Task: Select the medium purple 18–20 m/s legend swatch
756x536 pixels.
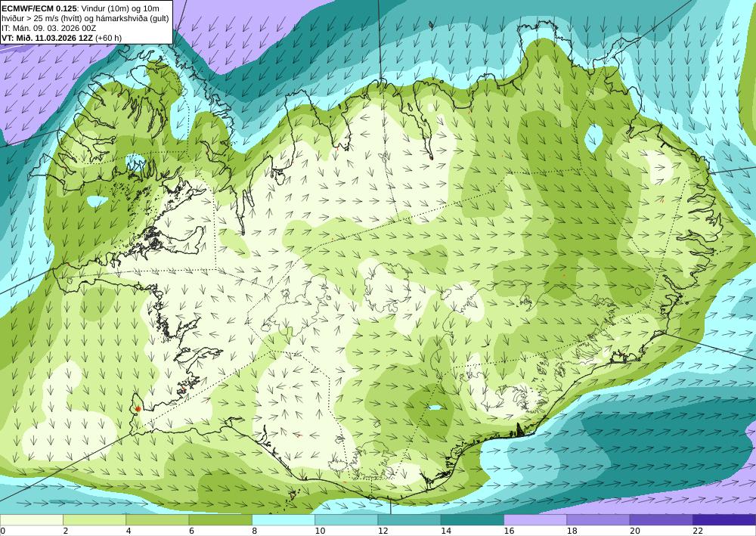Action: click(x=598, y=520)
